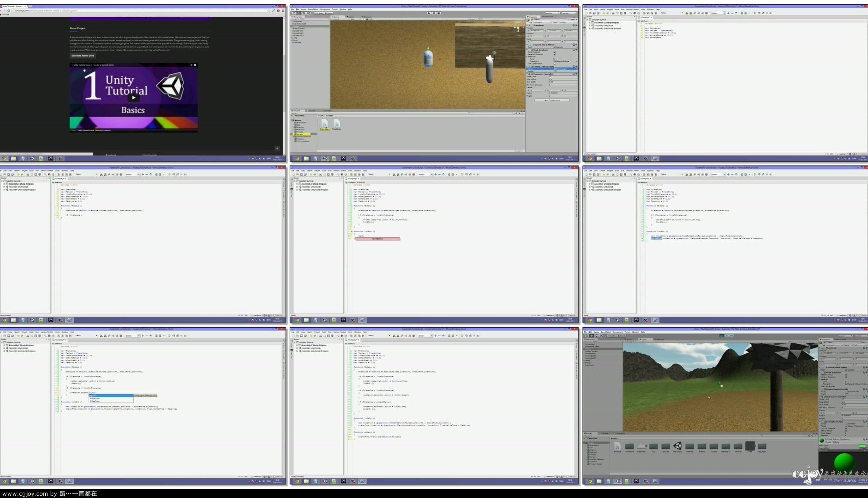Select the highlighted Scripts folder in the top-middle Unity Project tree

(x=302, y=134)
